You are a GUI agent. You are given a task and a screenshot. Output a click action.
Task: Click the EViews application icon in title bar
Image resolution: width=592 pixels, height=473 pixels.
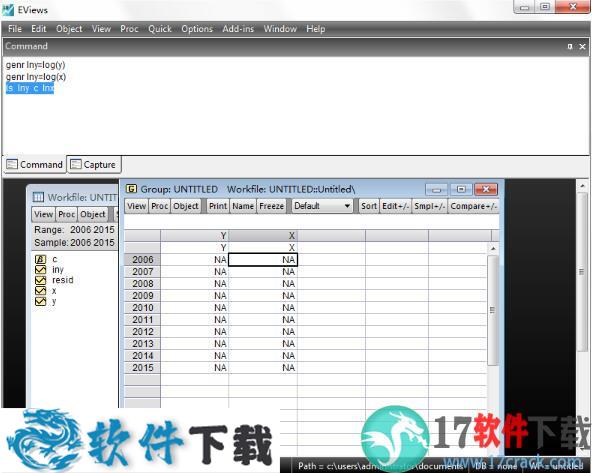(8, 10)
